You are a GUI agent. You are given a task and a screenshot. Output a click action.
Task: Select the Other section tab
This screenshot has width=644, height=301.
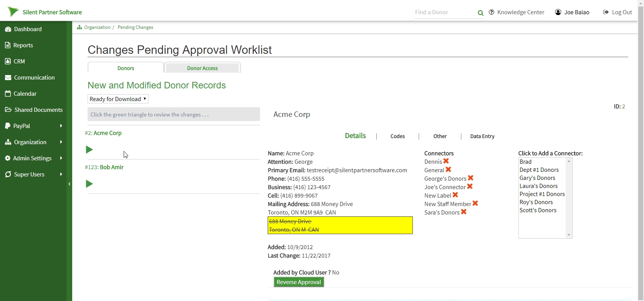tap(440, 136)
